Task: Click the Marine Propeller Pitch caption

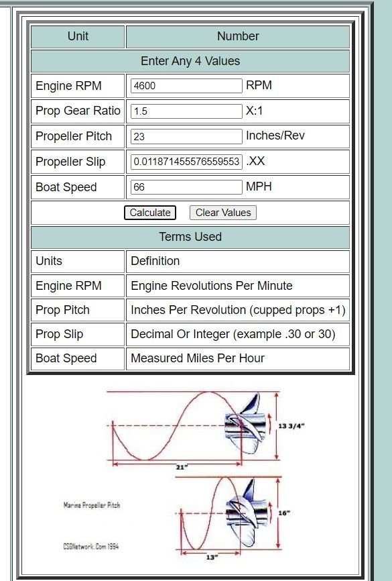Action: (x=92, y=505)
